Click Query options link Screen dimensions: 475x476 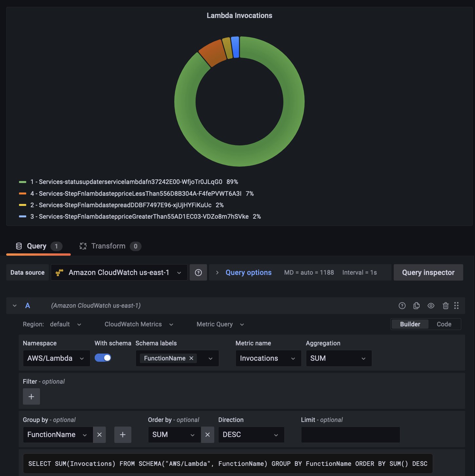[248, 272]
